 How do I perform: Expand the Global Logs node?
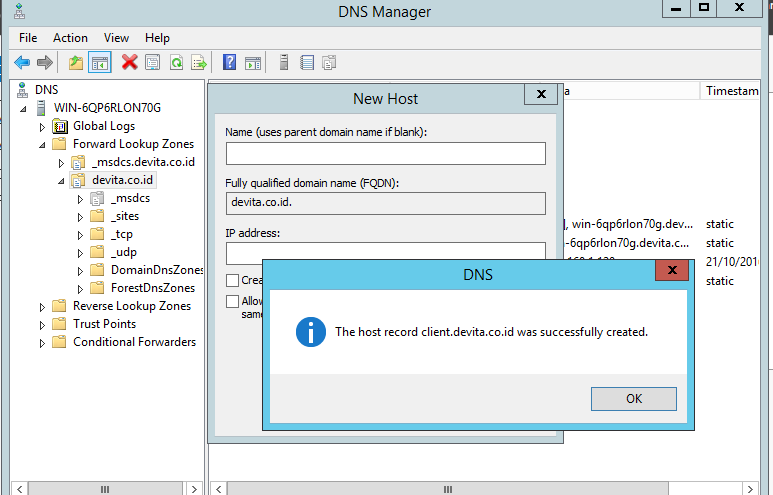(42, 127)
